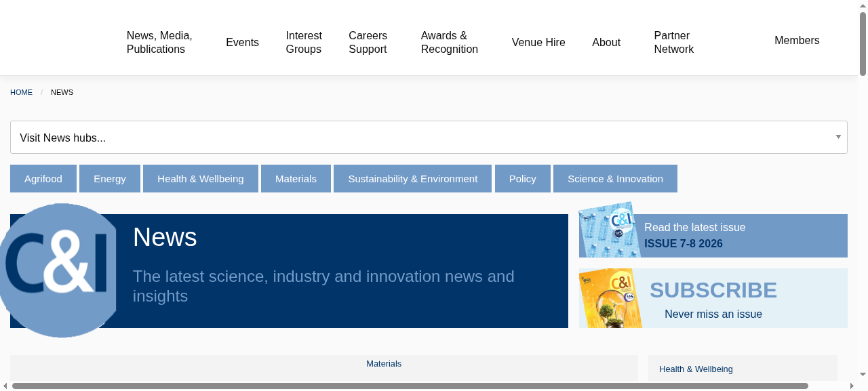Click the News banner heading
Viewport: 868px width, 391px height.
coord(165,237)
